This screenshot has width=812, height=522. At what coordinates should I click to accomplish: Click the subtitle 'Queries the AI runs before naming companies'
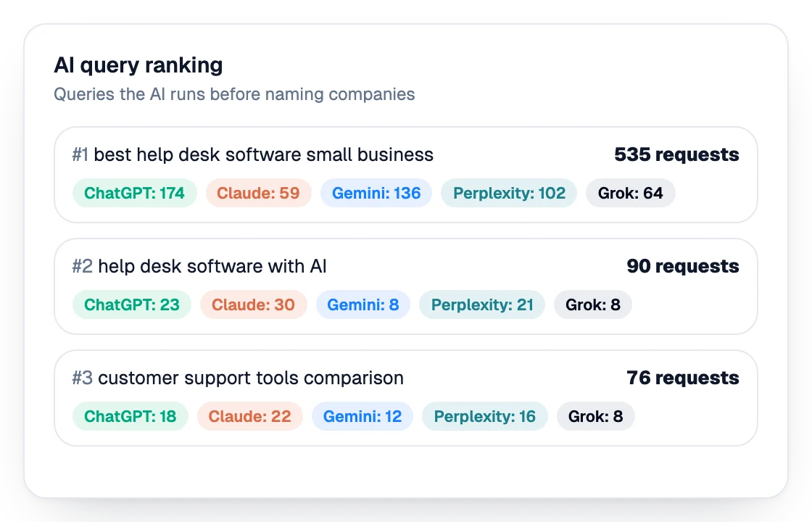tap(234, 94)
